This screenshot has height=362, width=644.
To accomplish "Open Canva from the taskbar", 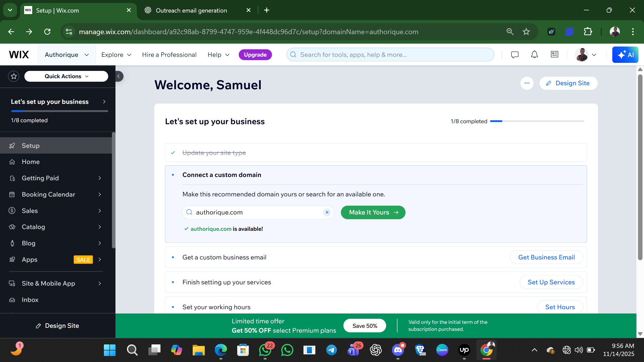I will coord(442,350).
